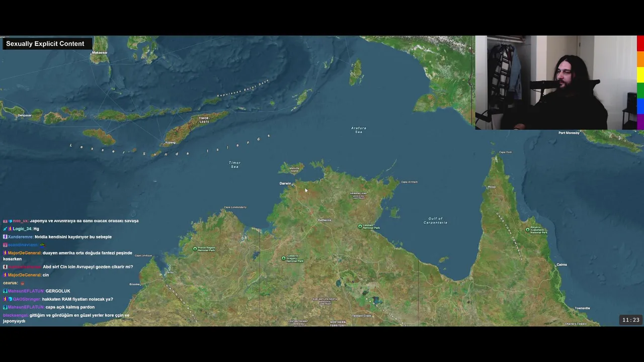Viewport: 644px width, 362px height.
Task: Open the scandinaviann username in chat
Action: (23, 245)
